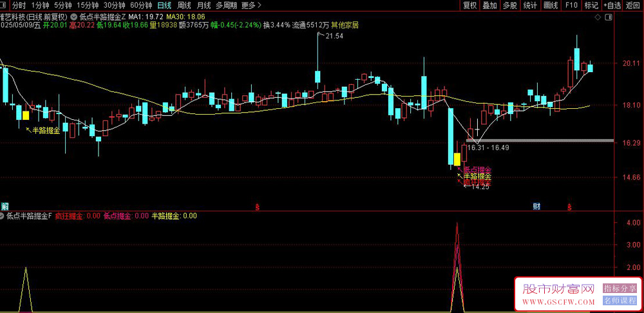This screenshot has width=644, height=313.
Task: Click the 4.00 sub-chart axis label
Action: click(632, 222)
